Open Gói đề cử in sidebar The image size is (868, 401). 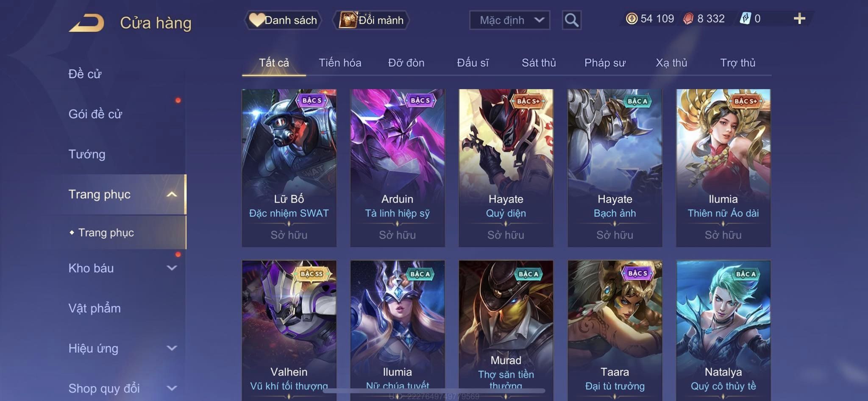pos(95,114)
